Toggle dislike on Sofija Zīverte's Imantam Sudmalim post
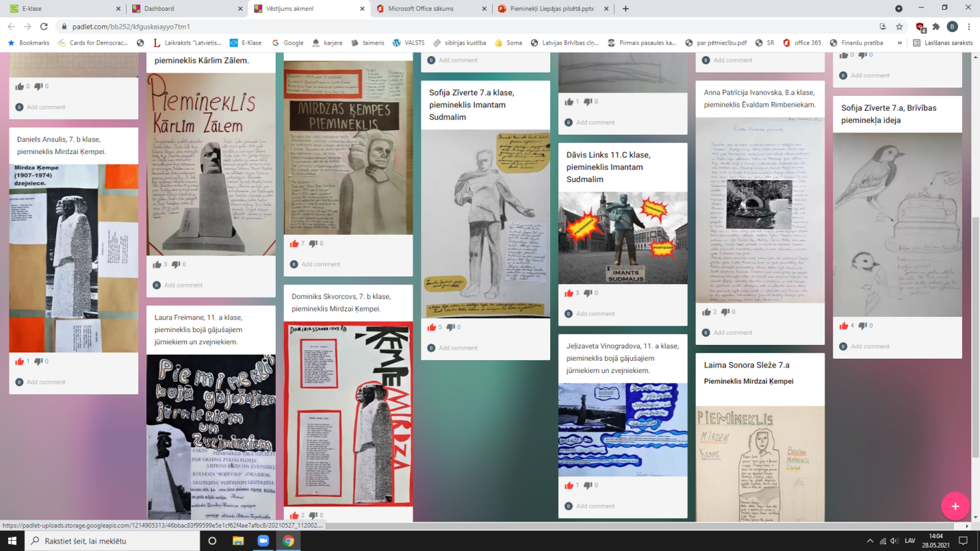The width and height of the screenshot is (980, 551). (x=450, y=327)
